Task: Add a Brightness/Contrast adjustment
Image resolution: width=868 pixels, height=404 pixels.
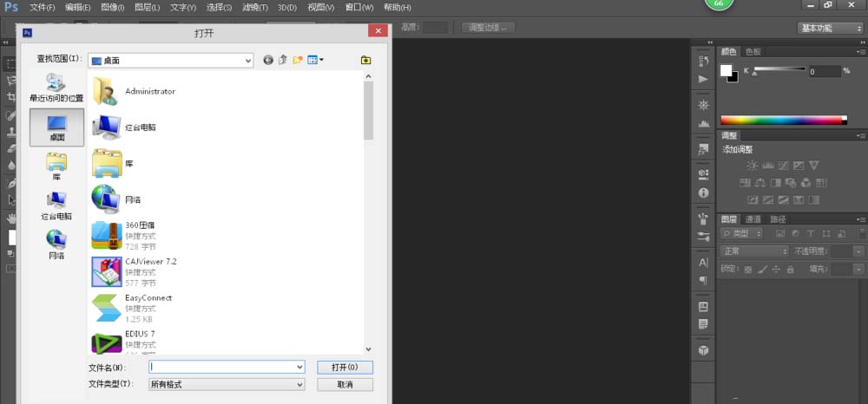Action: (752, 166)
